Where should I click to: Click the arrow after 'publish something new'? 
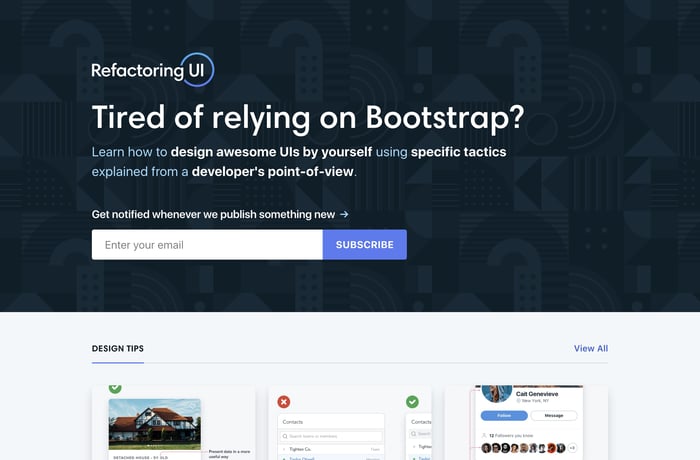pyautogui.click(x=344, y=214)
